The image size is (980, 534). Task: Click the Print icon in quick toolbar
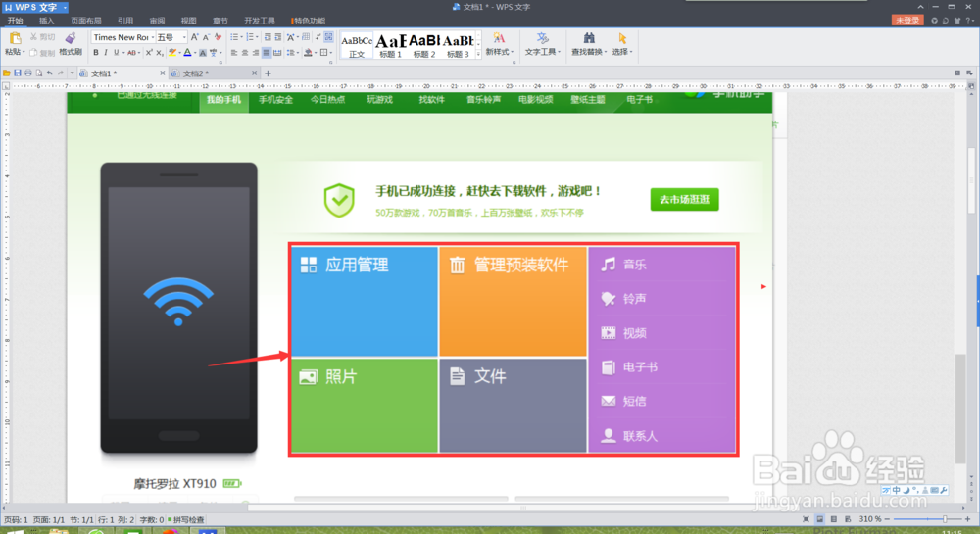[28, 73]
